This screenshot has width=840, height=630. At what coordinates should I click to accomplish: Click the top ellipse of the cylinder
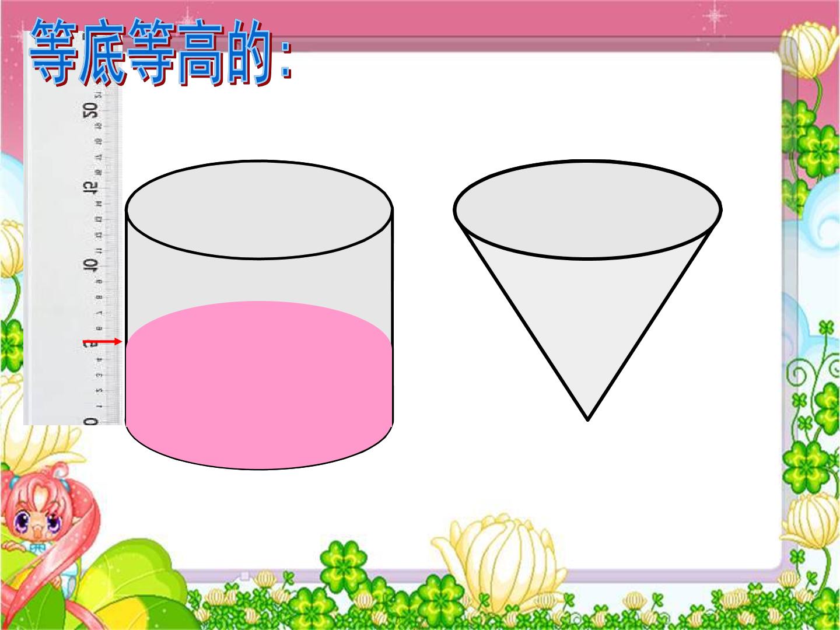coord(259,209)
